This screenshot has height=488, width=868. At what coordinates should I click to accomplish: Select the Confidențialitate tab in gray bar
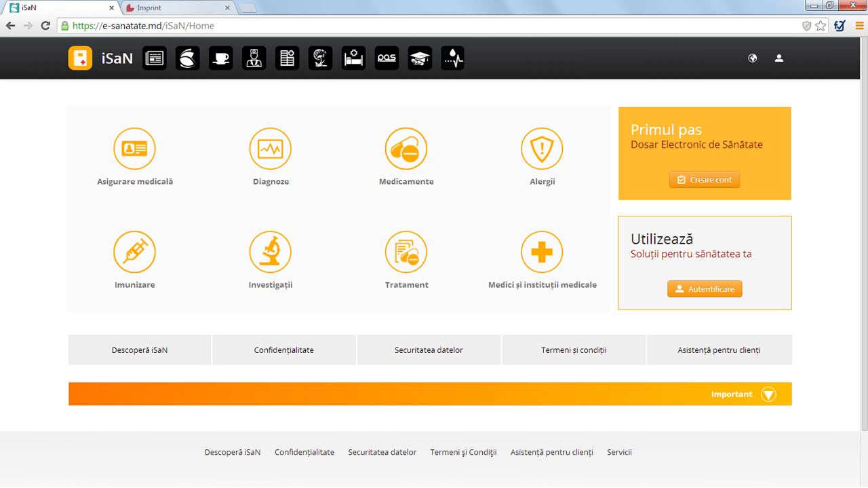(x=284, y=350)
